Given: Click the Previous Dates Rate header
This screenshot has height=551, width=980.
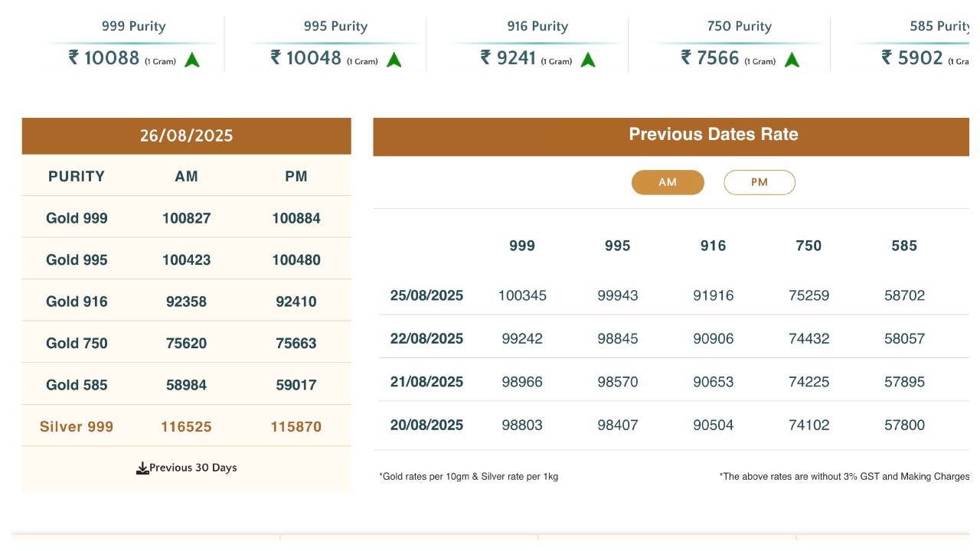Looking at the screenshot, I should coord(713,135).
